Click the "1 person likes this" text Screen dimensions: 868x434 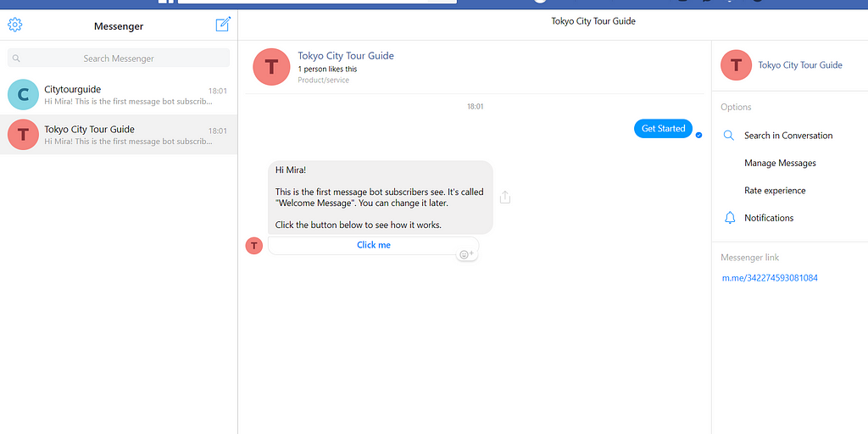[327, 70]
